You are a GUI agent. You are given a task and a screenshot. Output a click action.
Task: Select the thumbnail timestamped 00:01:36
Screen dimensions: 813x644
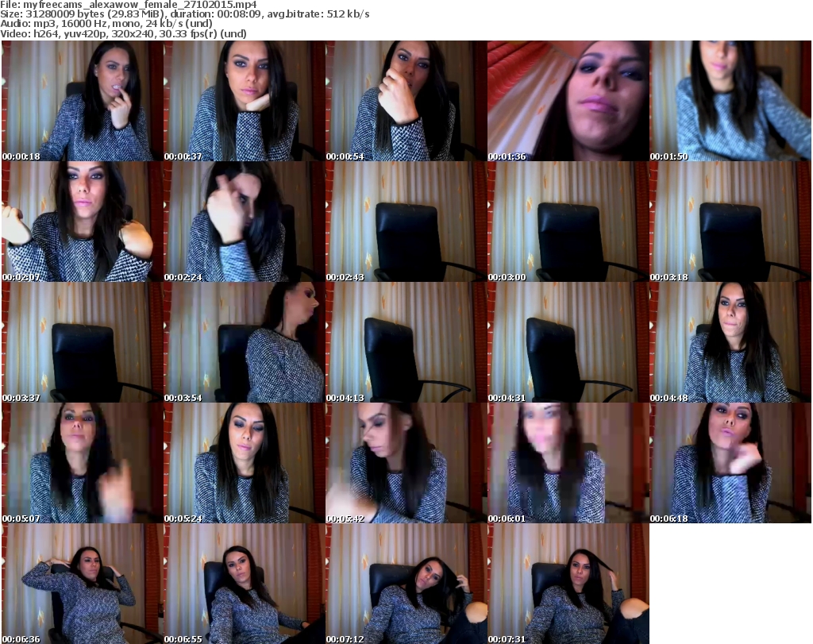click(568, 101)
